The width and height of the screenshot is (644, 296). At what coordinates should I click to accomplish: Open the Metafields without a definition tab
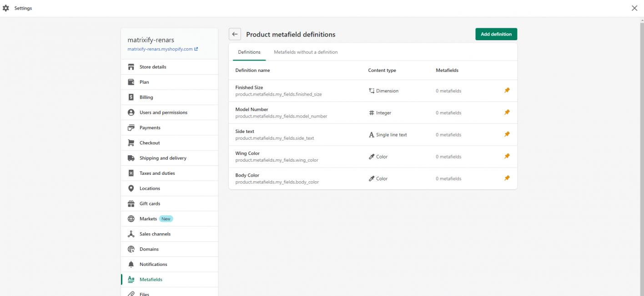point(306,52)
